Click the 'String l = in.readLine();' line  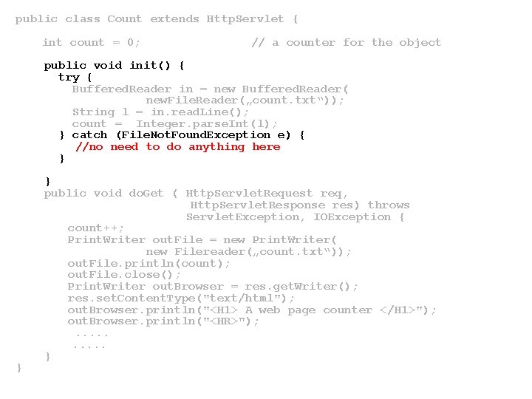[160, 112]
